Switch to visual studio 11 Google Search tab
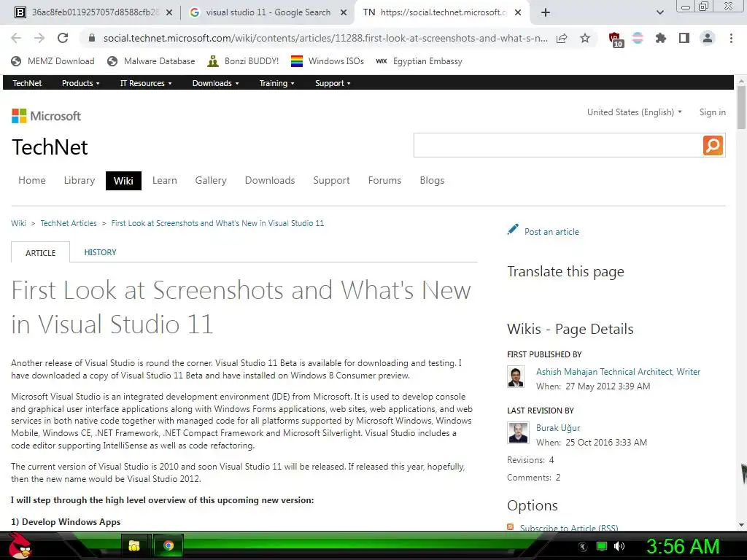 (268, 12)
